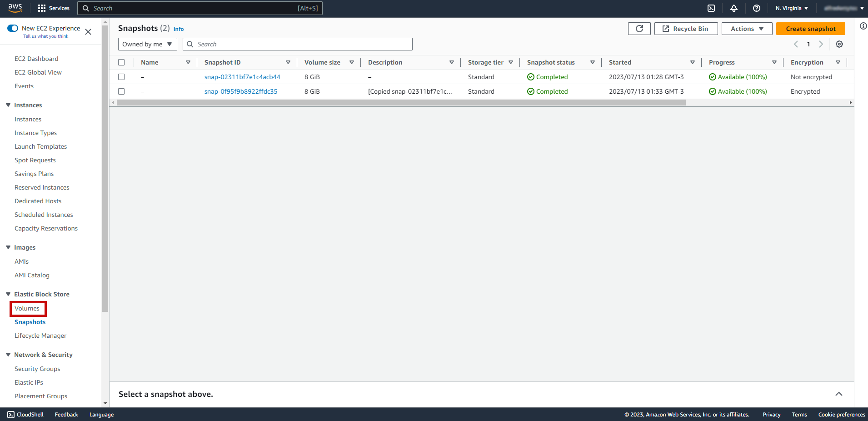
Task: Check snapshot snap-0f95f9b8922ffdc35 row
Action: 121,91
